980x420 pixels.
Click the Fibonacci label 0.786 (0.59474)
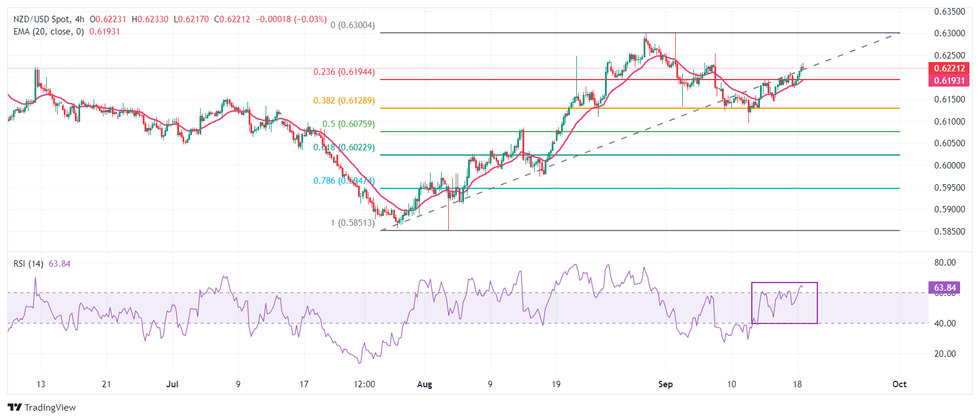click(344, 181)
